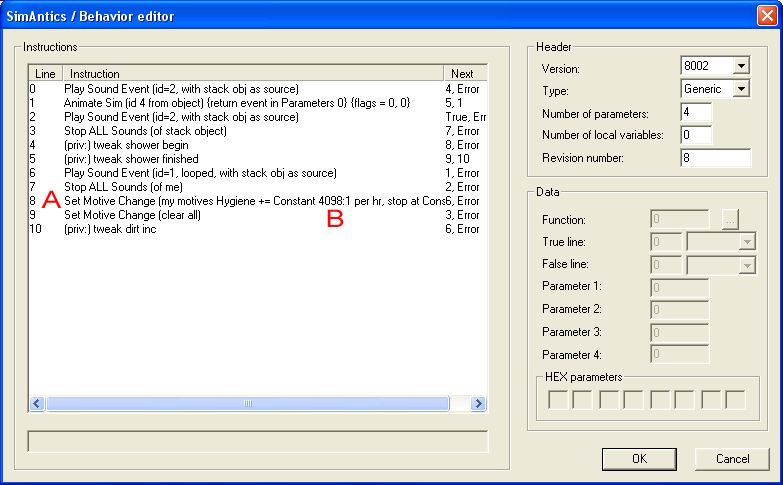This screenshot has height=485, width=783.
Task: Click '9, 10' in Next column
Action: tap(457, 159)
